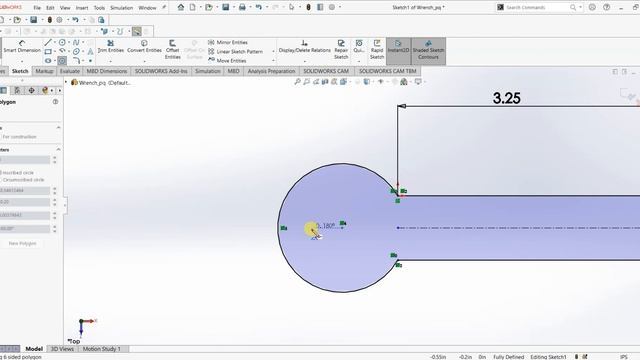Screen dimensions: 640x360
Task: Click the Search Commands field
Action: (x=537, y=7)
